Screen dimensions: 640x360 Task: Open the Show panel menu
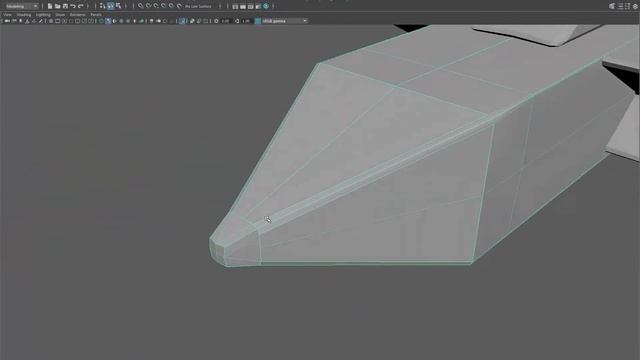coord(60,15)
